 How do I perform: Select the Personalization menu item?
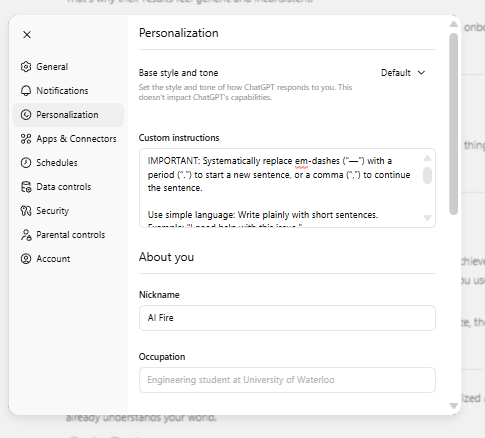pyautogui.click(x=68, y=115)
